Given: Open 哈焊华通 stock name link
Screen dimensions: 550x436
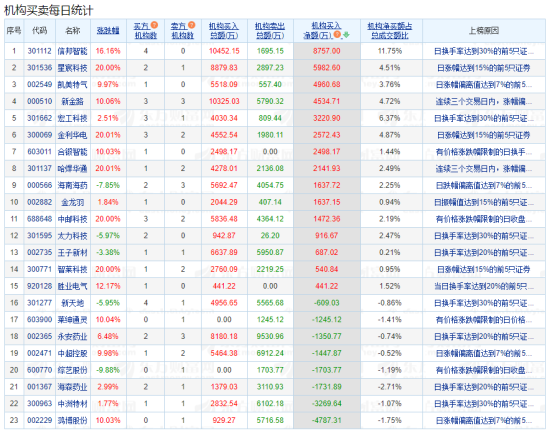Looking at the screenshot, I should pyautogui.click(x=73, y=169).
